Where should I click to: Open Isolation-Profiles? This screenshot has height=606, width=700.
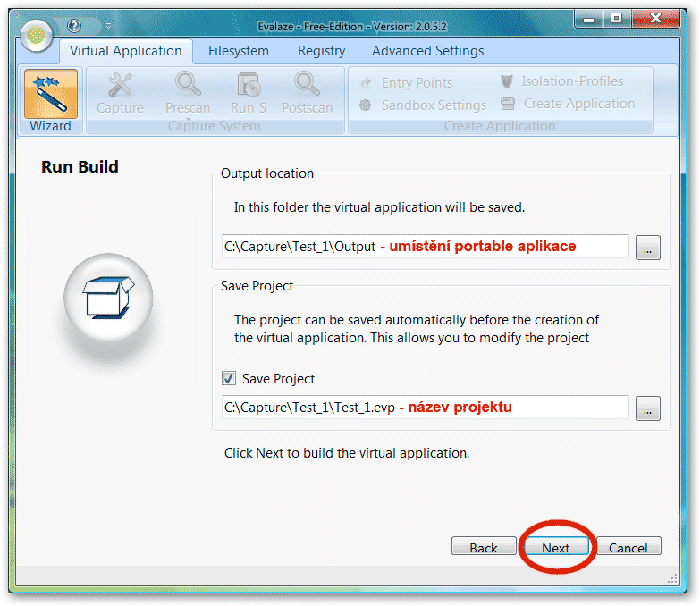pyautogui.click(x=562, y=81)
